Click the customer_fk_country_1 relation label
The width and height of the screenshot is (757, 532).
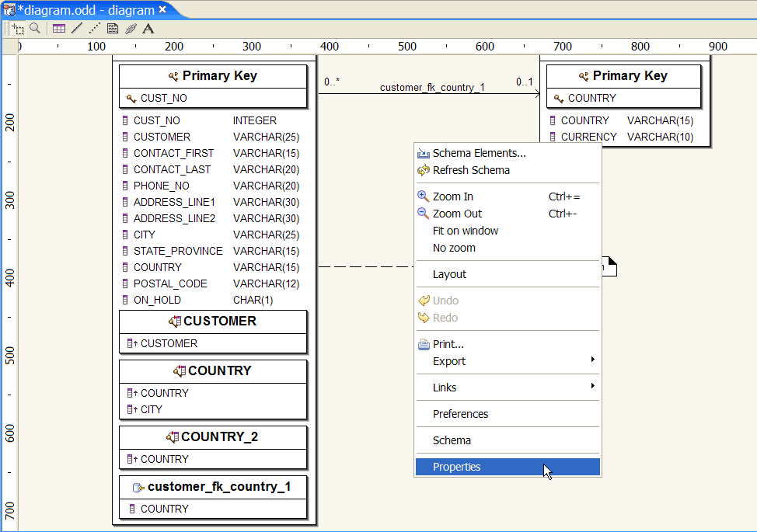click(x=432, y=87)
